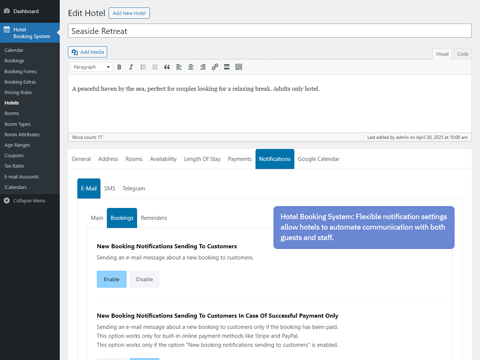Open Room Attributes in the sidebar
480x360 pixels.
click(x=22, y=135)
